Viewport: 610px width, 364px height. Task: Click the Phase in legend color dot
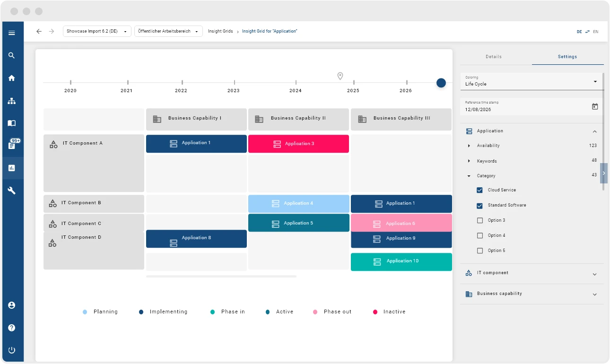click(x=212, y=312)
